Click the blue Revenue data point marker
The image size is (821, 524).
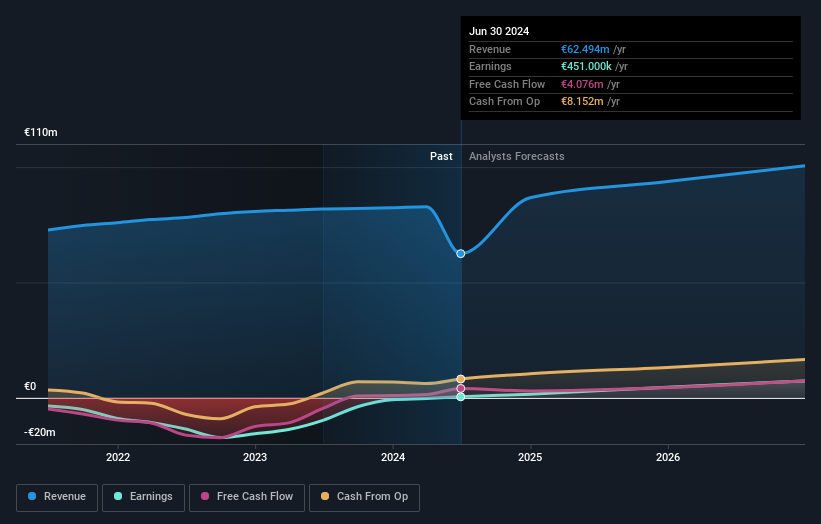[461, 254]
